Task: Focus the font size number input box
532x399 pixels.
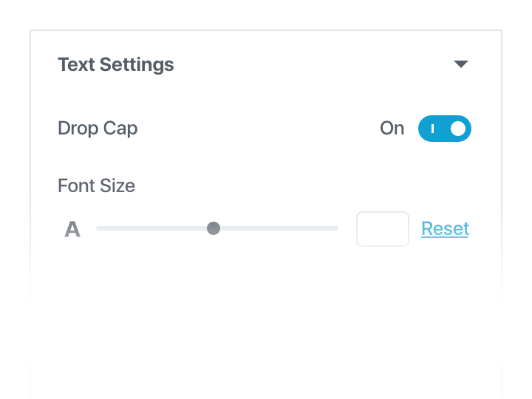Action: 383,229
